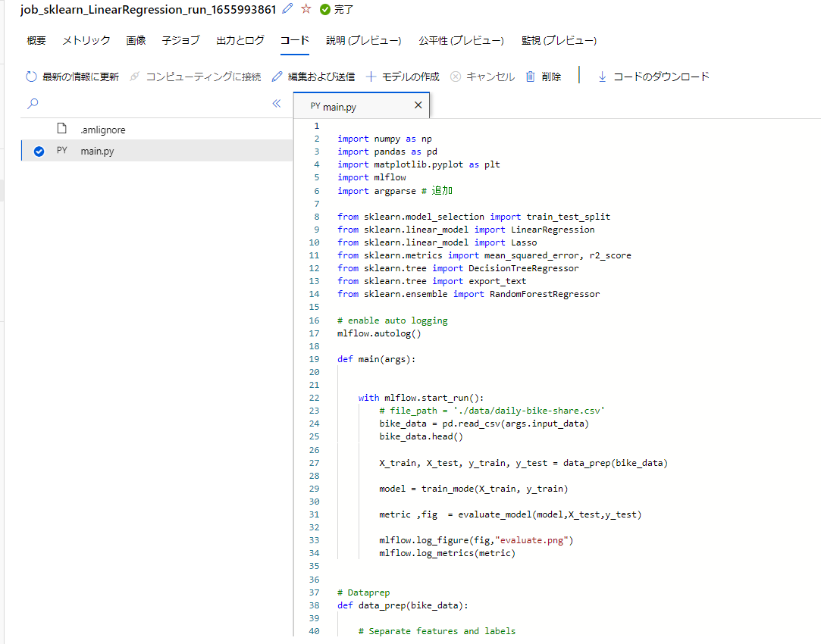Click 'import numpy as np' line
The image size is (821, 644).
(x=384, y=139)
